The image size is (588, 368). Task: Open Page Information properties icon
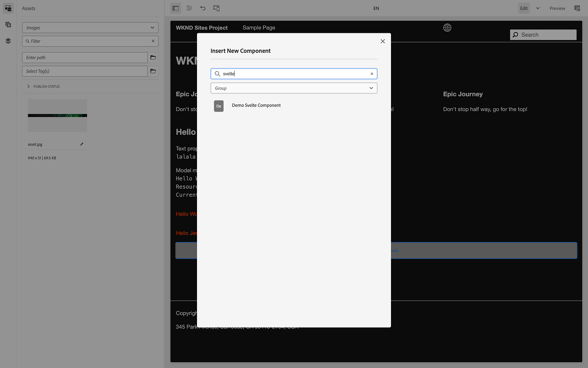pos(189,8)
